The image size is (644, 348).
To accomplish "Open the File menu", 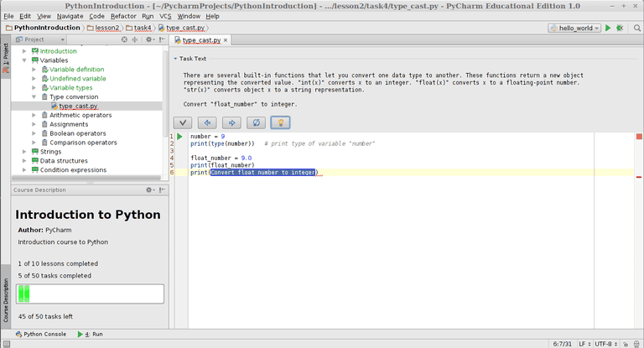I will [x=8, y=16].
